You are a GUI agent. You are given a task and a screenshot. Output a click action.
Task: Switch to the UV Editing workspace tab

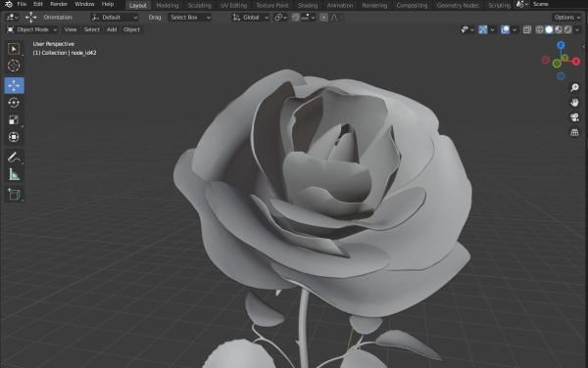(x=233, y=5)
